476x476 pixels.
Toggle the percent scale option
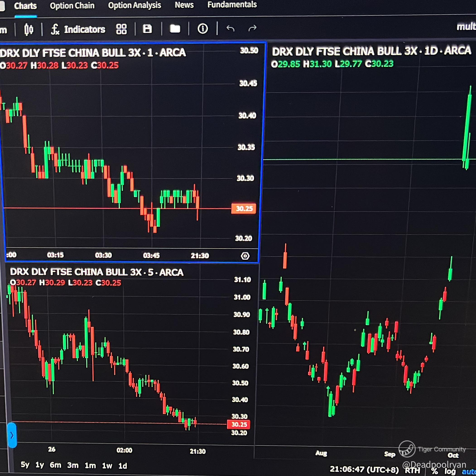435,471
